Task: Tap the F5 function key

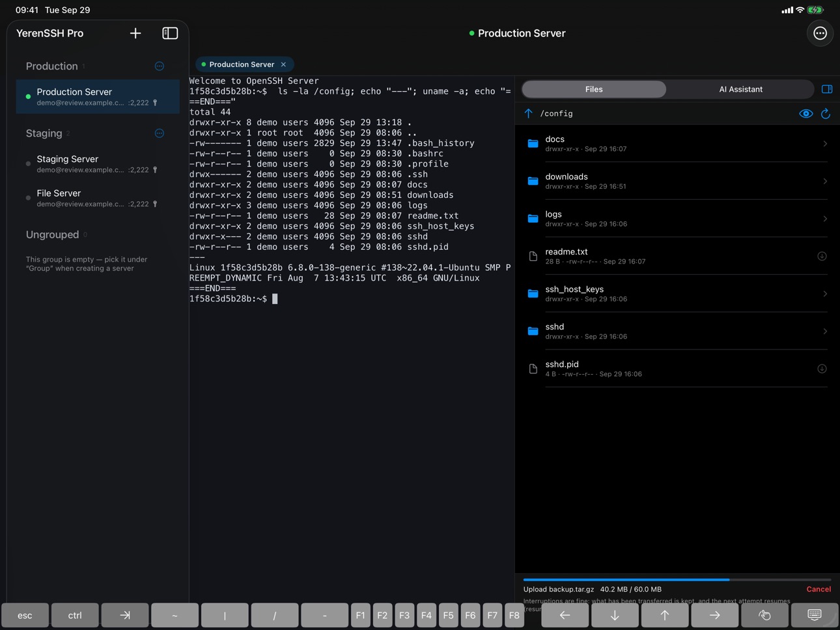Action: pyautogui.click(x=448, y=615)
